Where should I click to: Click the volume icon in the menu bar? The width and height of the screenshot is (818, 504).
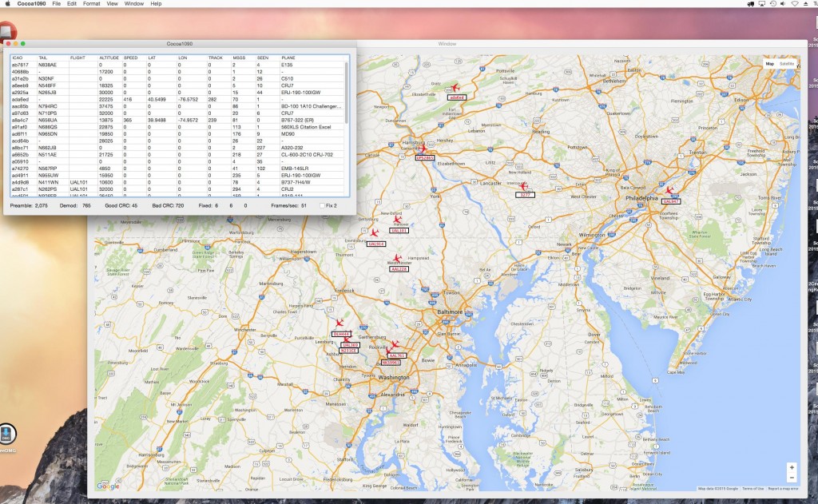pyautogui.click(x=783, y=4)
